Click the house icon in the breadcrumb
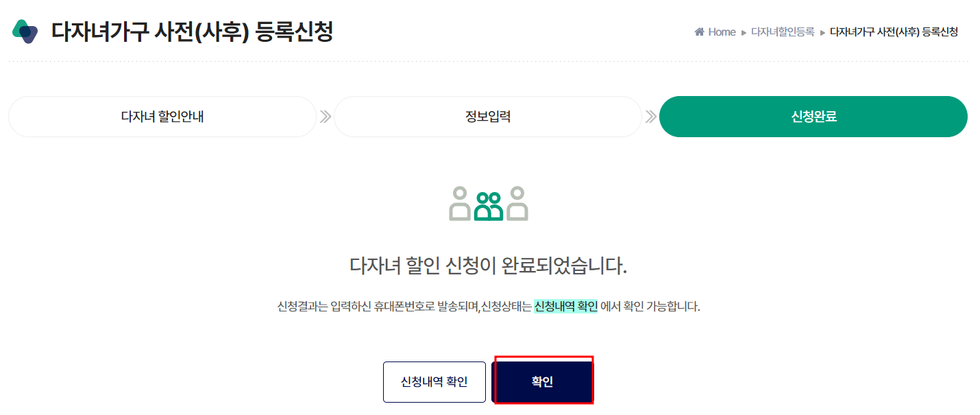980x415 pixels. click(698, 32)
